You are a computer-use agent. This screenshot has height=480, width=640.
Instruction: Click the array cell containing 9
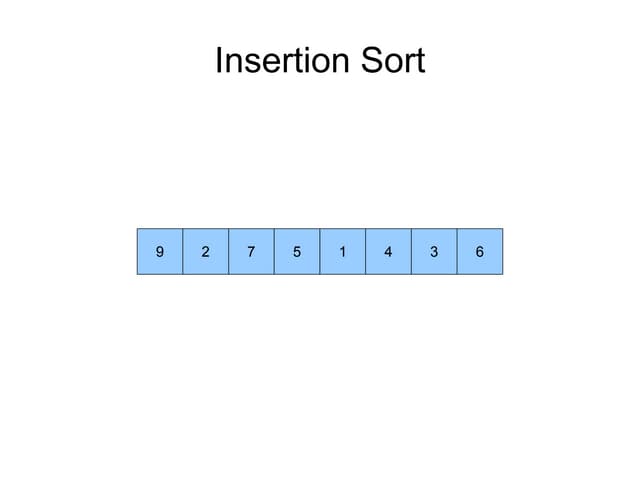coord(160,251)
